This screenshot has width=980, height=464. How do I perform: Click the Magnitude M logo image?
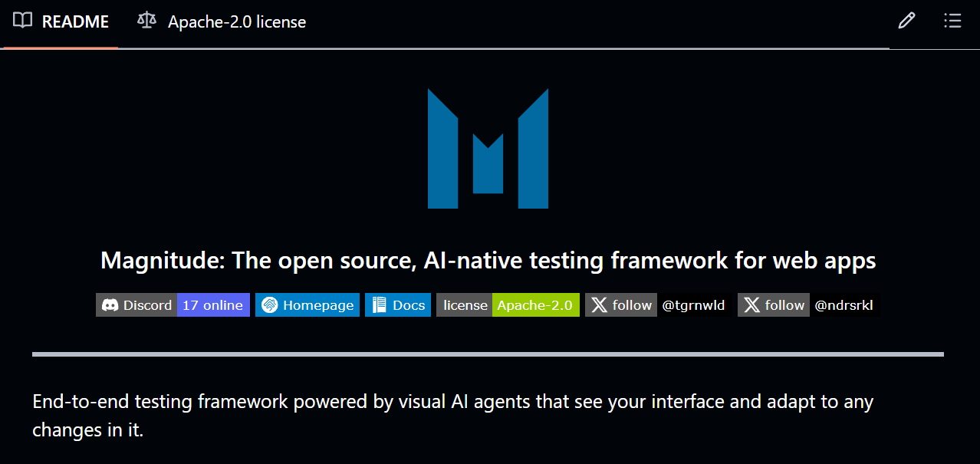click(x=488, y=149)
